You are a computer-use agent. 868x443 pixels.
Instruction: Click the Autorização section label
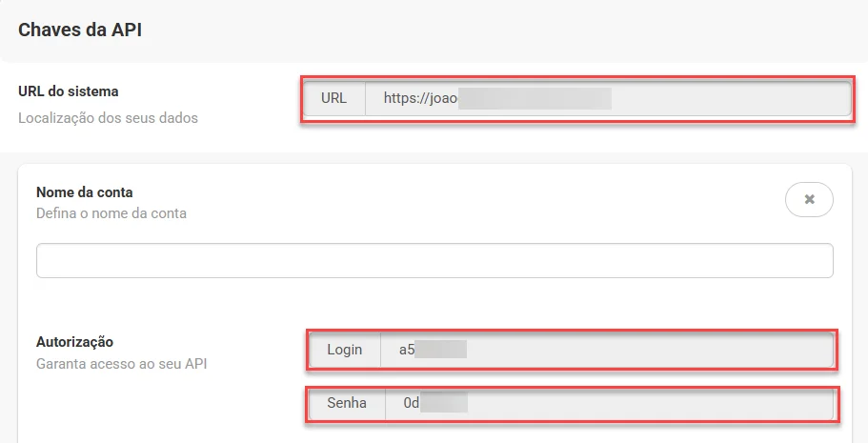74,342
